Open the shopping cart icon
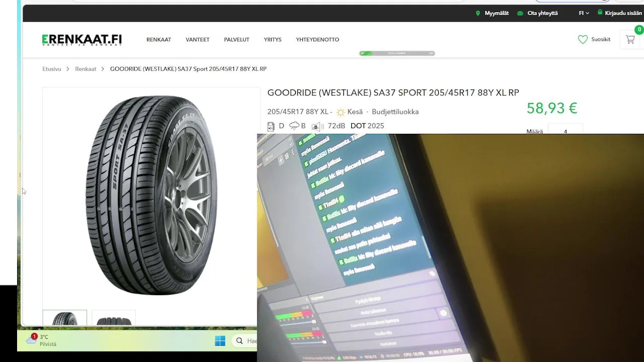This screenshot has height=362, width=644. [x=630, y=39]
